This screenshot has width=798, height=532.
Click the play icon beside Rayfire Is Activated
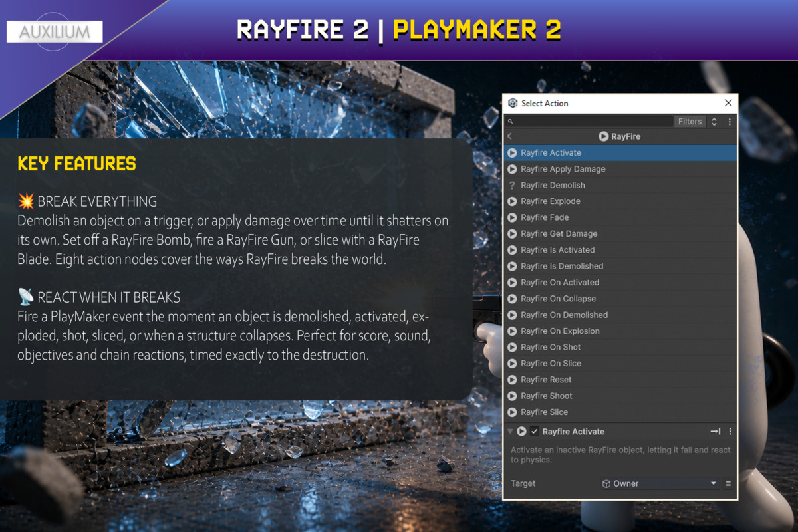512,250
